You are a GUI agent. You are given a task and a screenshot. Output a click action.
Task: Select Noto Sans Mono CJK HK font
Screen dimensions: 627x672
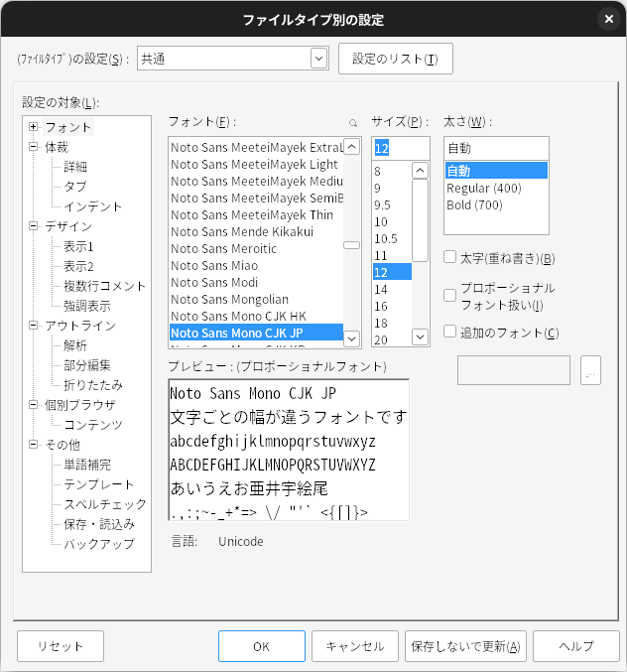click(256, 317)
